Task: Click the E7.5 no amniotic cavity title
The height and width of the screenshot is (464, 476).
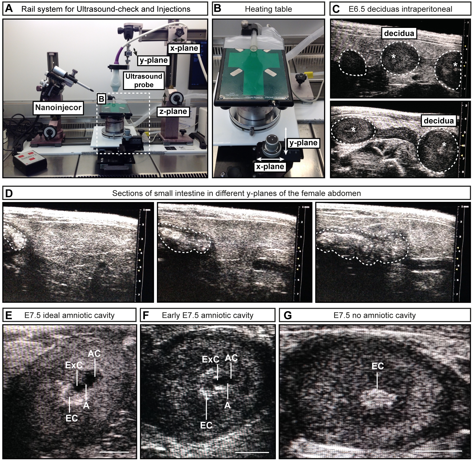Action: [375, 315]
